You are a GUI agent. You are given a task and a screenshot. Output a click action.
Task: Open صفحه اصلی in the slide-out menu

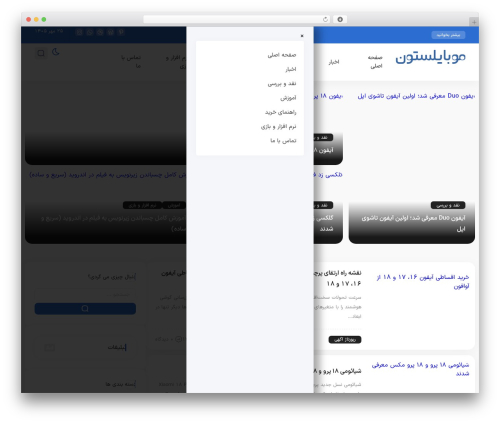[282, 55]
